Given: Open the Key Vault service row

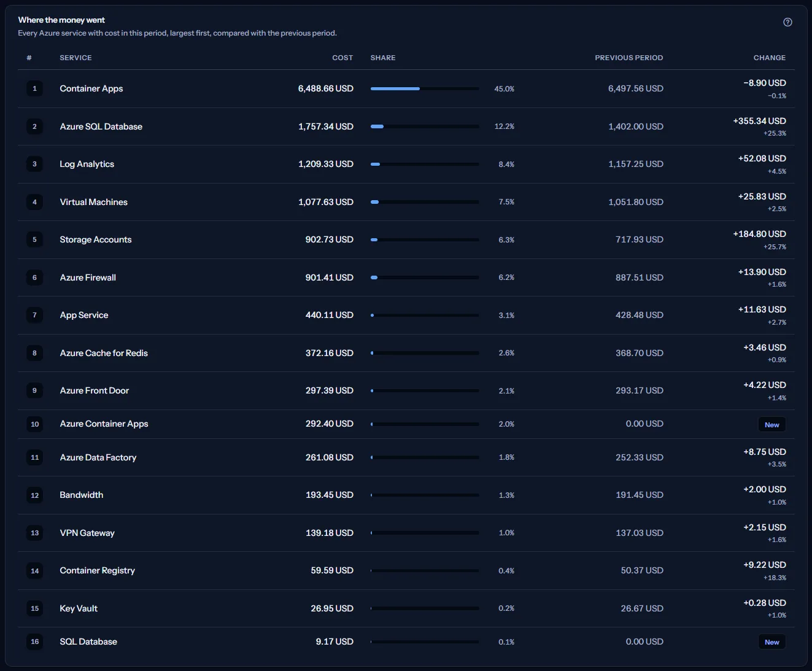Looking at the screenshot, I should (406, 608).
